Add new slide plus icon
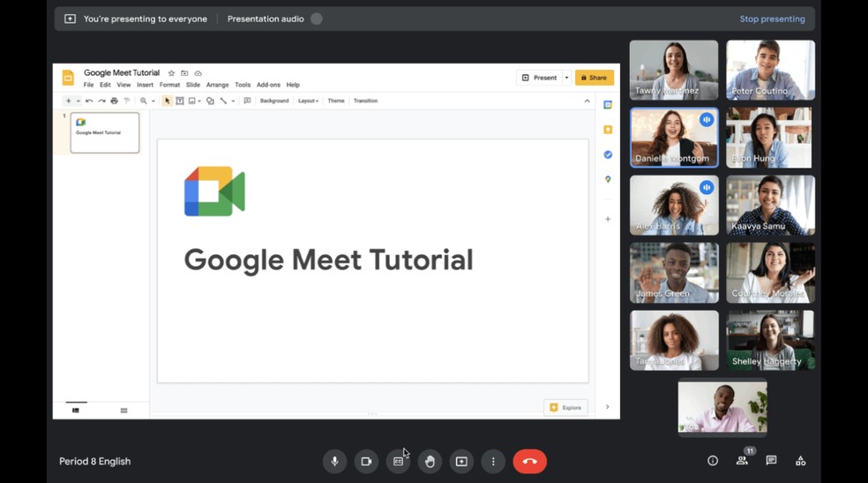Screen dimensions: 868x483 pos(68,101)
